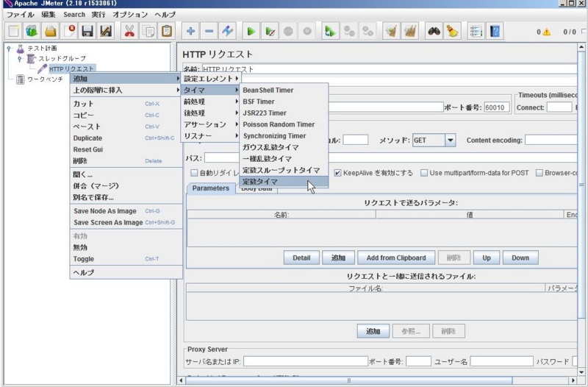Click the Shutdown test icon

pos(307,31)
